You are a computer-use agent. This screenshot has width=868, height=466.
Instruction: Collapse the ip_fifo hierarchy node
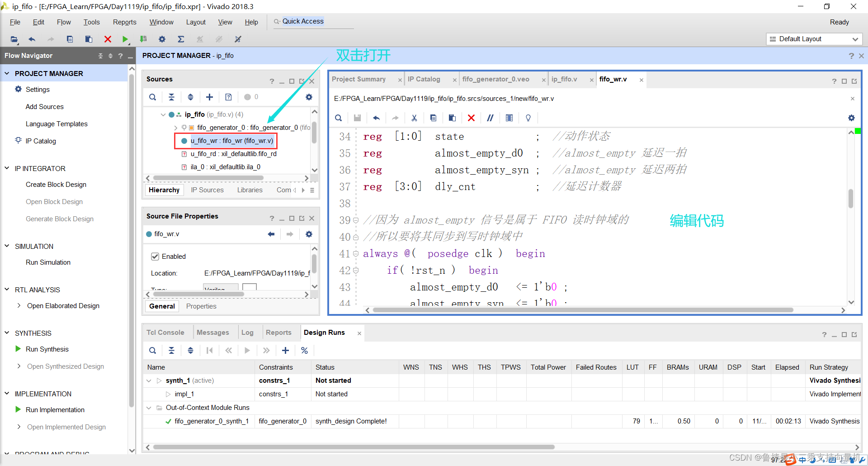coord(163,114)
